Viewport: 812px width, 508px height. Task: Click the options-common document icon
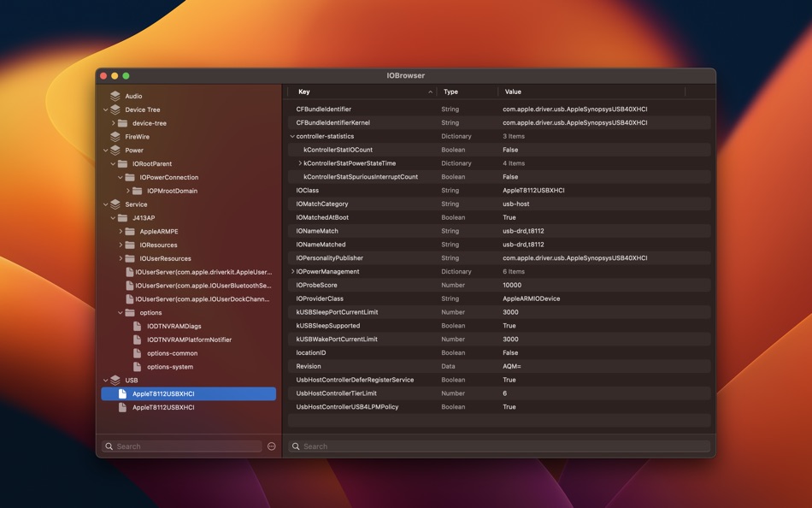(138, 353)
